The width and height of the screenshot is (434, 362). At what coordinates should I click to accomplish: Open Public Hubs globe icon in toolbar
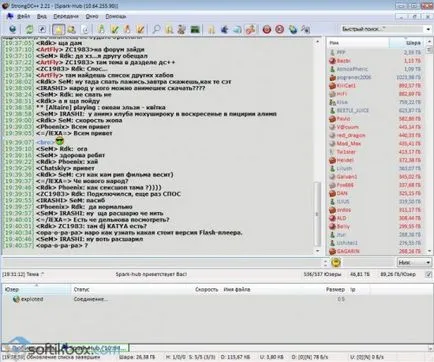point(13,29)
